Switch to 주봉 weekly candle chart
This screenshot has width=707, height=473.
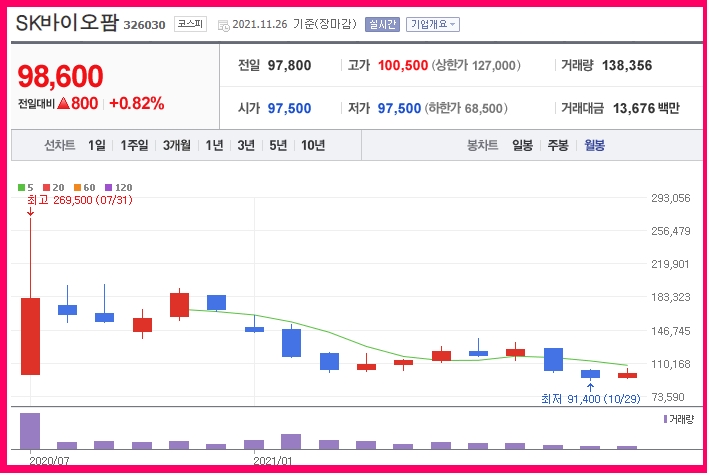click(x=558, y=145)
